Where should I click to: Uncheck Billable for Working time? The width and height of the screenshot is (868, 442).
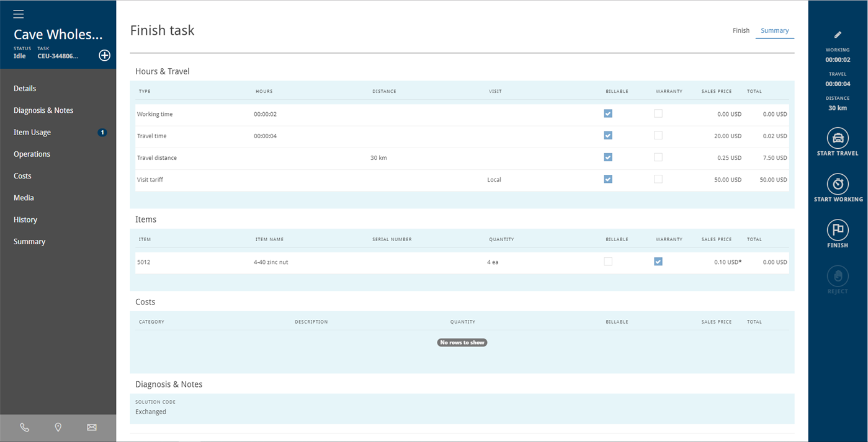(608, 113)
